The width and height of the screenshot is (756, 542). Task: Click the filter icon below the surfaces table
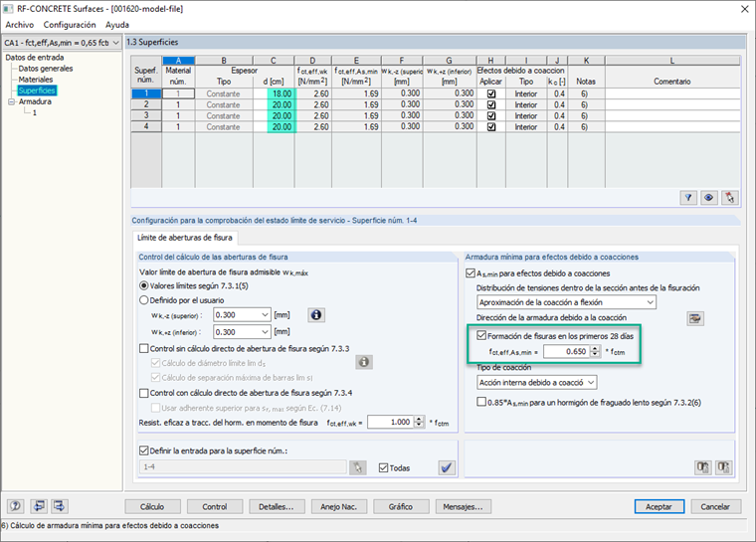point(688,197)
